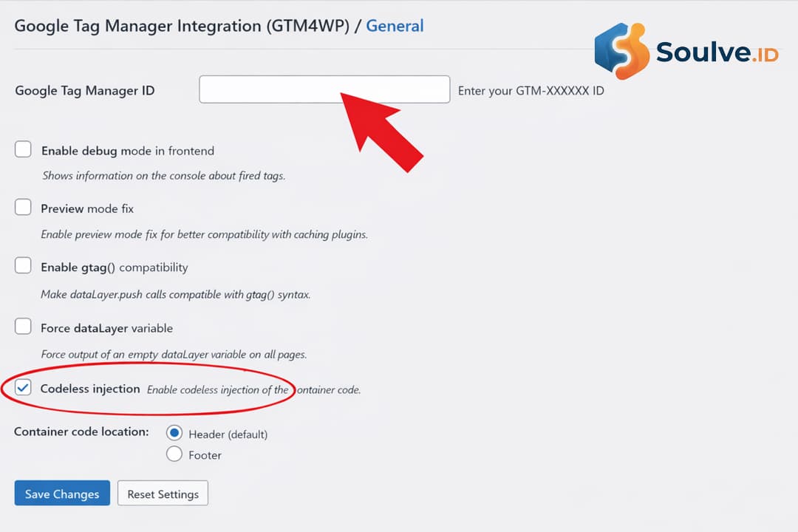798x532 pixels.
Task: Uncheck the Codeless injection checkbox
Action: point(23,387)
